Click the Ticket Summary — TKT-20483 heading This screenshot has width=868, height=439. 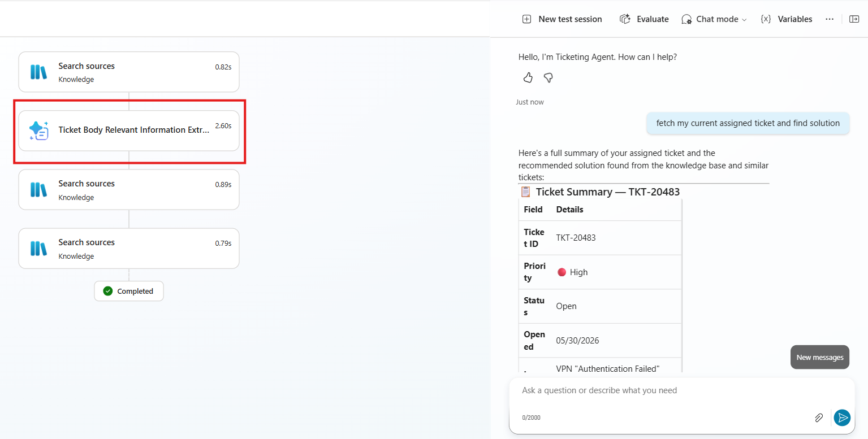coord(608,192)
